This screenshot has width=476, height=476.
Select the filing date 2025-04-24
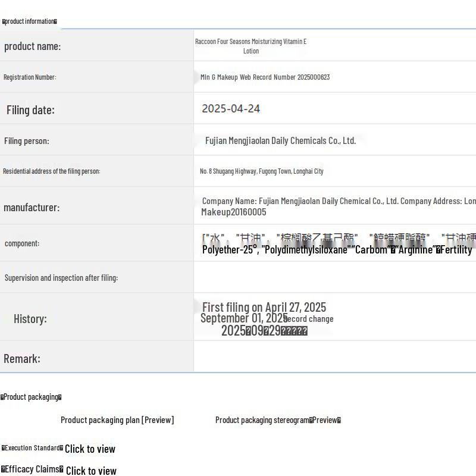tap(231, 109)
